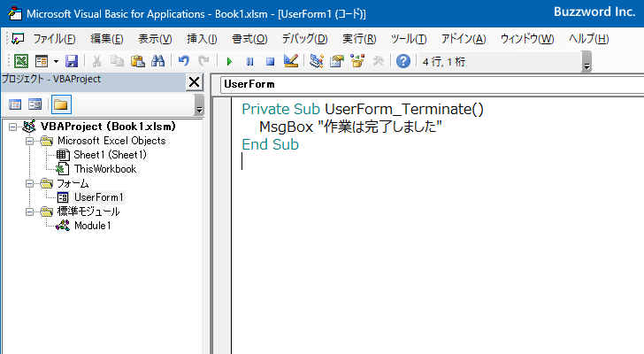
Task: Collapse the 標準モジュール folder
Action: click(x=29, y=212)
